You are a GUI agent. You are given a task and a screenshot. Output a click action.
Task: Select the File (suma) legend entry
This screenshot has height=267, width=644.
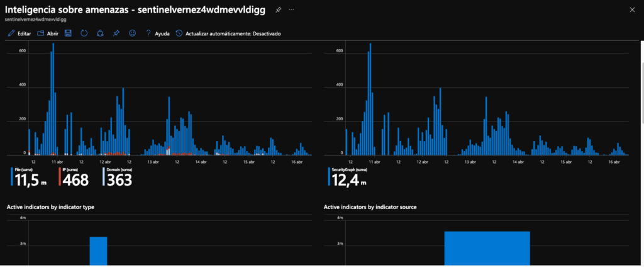(28, 178)
